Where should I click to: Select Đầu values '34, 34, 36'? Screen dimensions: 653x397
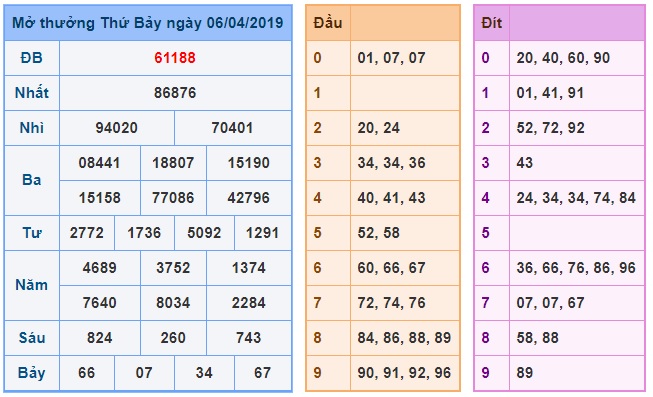pyautogui.click(x=391, y=163)
